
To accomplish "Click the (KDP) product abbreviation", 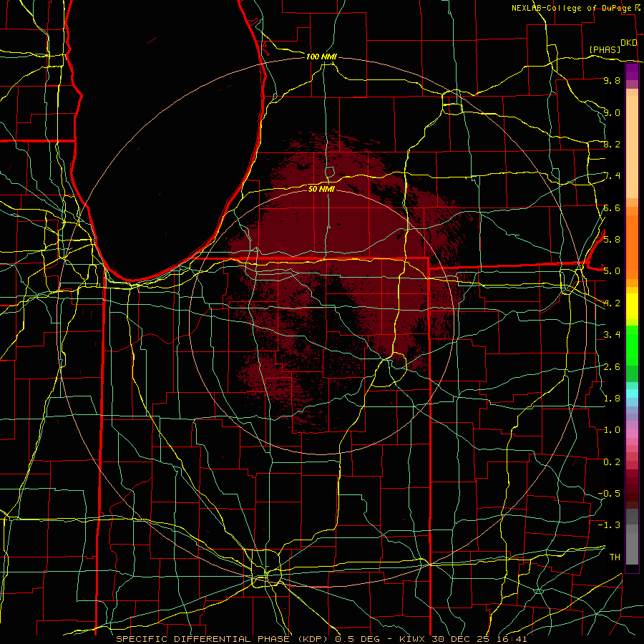I will tap(313, 639).
